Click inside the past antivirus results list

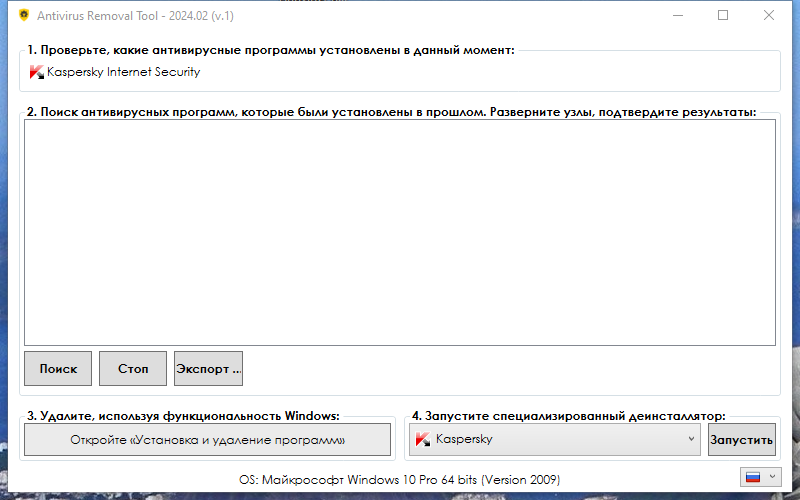(400, 233)
